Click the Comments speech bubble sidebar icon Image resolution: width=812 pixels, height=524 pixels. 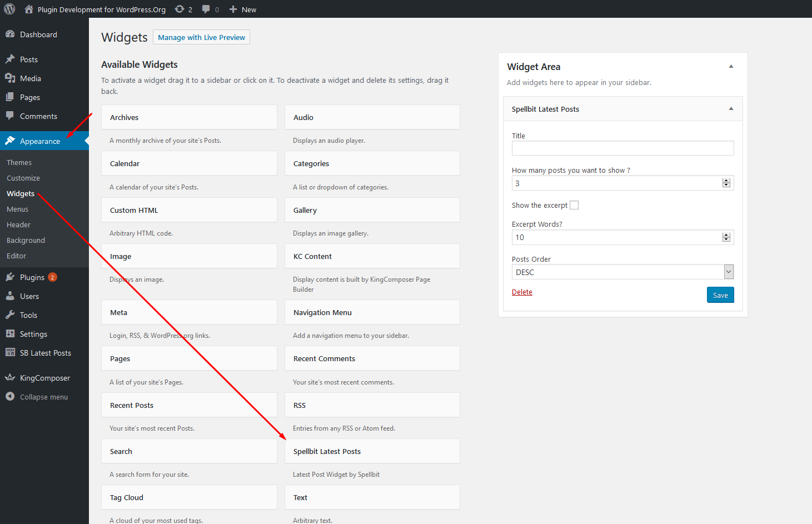pos(10,116)
